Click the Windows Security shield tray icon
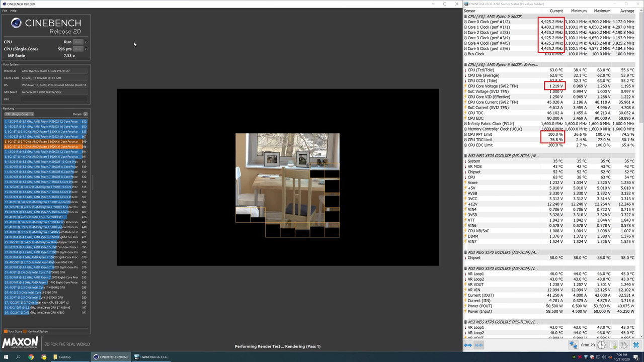Image resolution: width=644 pixels, height=362 pixels. tap(592, 357)
